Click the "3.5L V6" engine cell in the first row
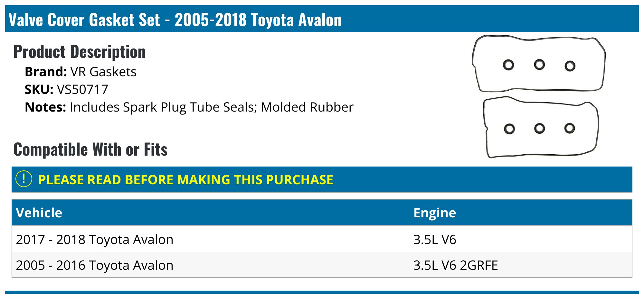Image resolution: width=644 pixels, height=299 pixels. point(434,240)
